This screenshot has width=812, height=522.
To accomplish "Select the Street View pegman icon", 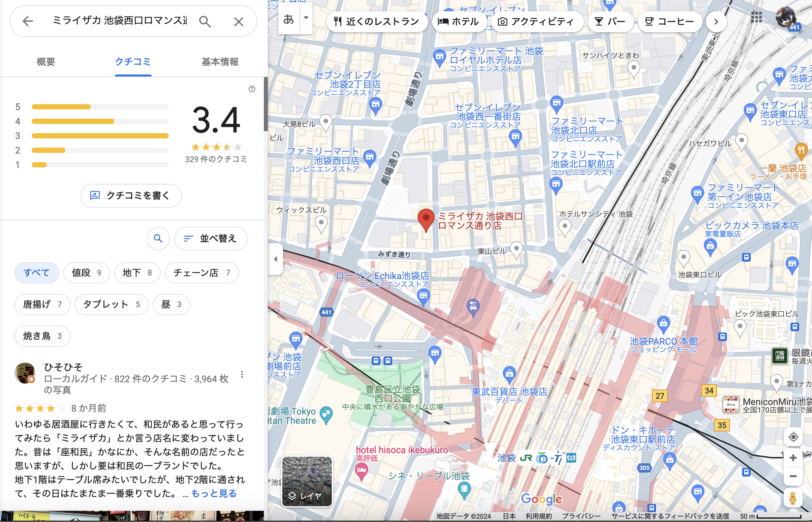I will point(793,498).
